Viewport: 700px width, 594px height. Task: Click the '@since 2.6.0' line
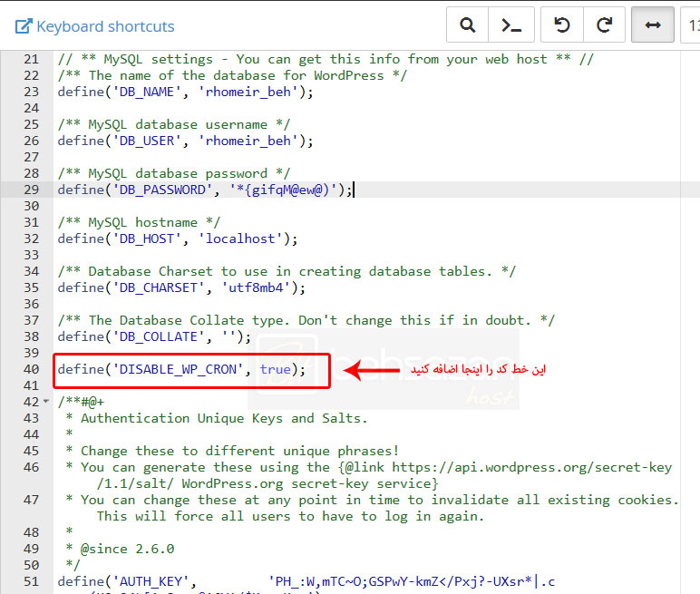(x=120, y=549)
